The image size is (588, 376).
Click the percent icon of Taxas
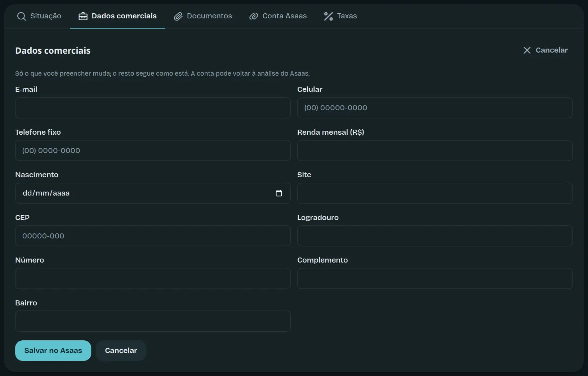(328, 16)
